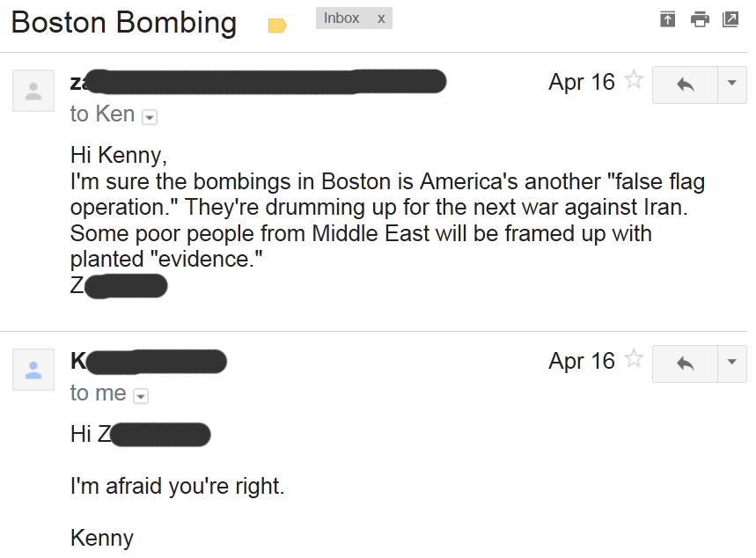This screenshot has width=756, height=558.
Task: Open the conversation in a new window
Action: point(730,19)
